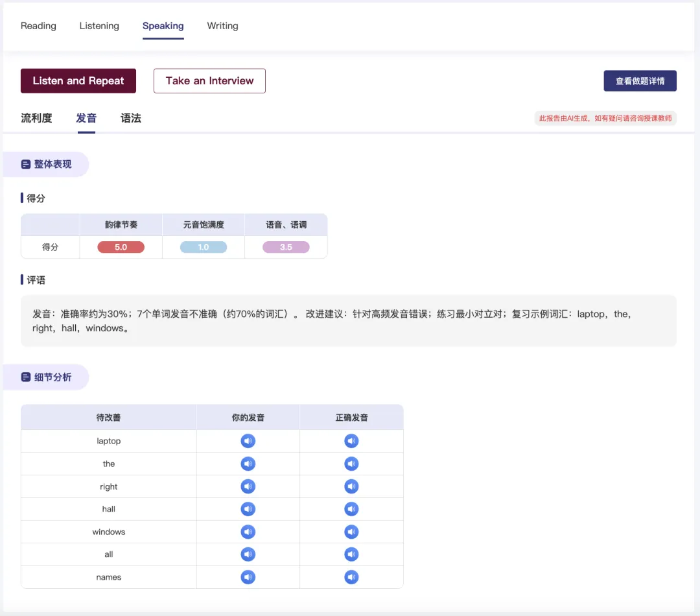700x616 pixels.
Task: Play correct pronunciation of names
Action: pyautogui.click(x=351, y=577)
